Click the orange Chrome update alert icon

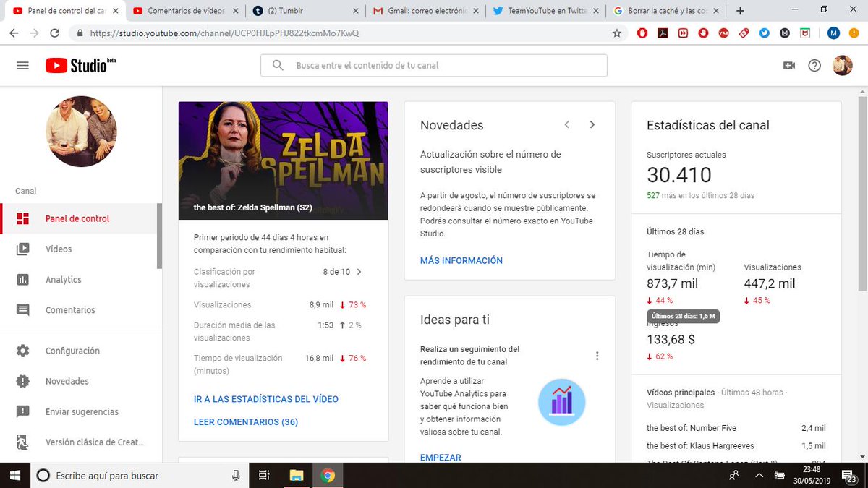tap(853, 33)
